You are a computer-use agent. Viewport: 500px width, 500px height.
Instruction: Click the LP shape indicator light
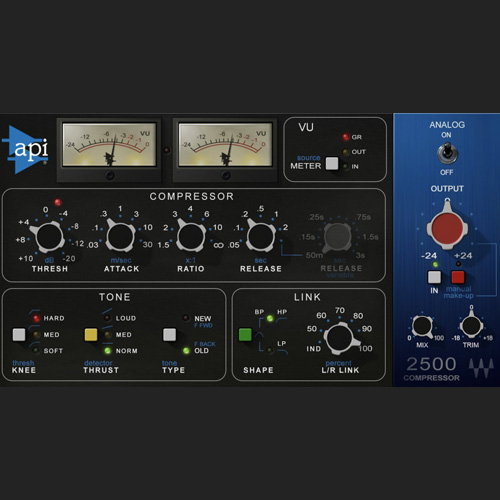pos(270,350)
